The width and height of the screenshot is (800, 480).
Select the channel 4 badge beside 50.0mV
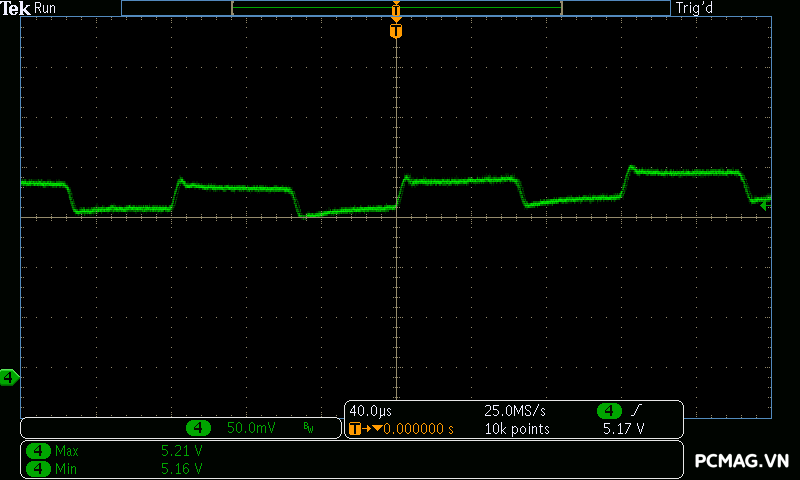tap(199, 428)
